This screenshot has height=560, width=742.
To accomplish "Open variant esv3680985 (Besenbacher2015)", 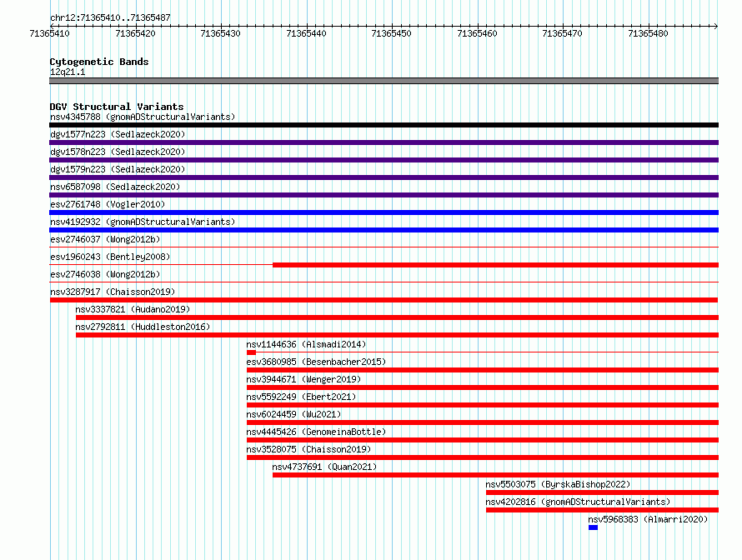I will point(316,362).
